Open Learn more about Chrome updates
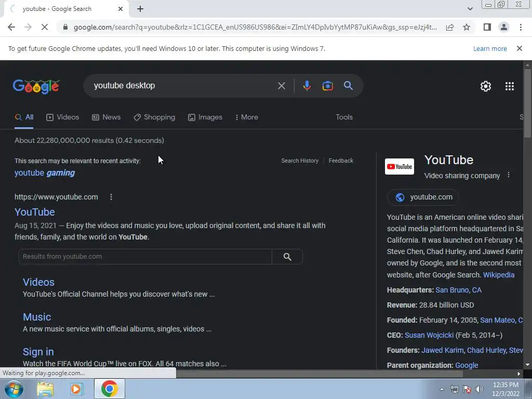532x399 pixels. coord(490,48)
